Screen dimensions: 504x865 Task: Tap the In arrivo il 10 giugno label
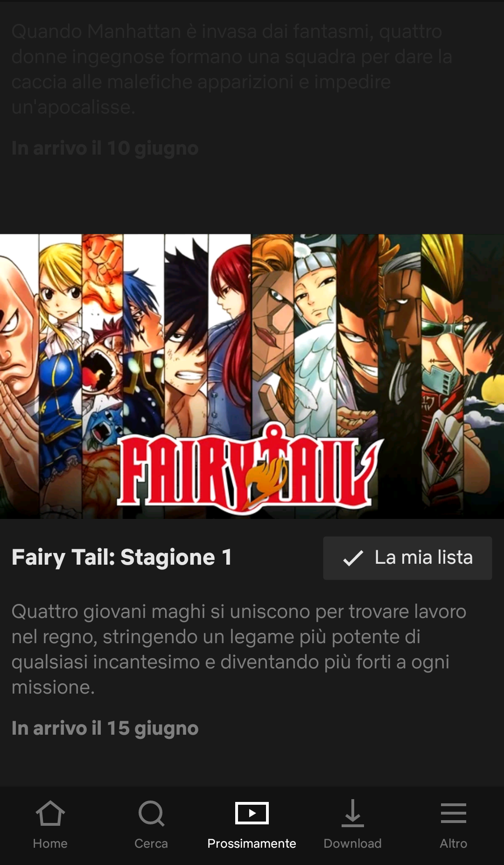pyautogui.click(x=105, y=148)
